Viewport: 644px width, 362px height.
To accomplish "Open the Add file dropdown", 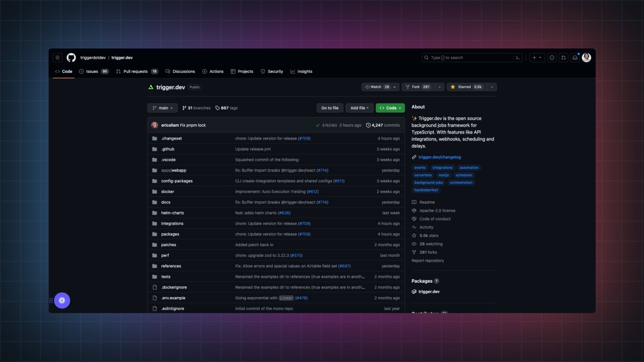I will (x=360, y=108).
